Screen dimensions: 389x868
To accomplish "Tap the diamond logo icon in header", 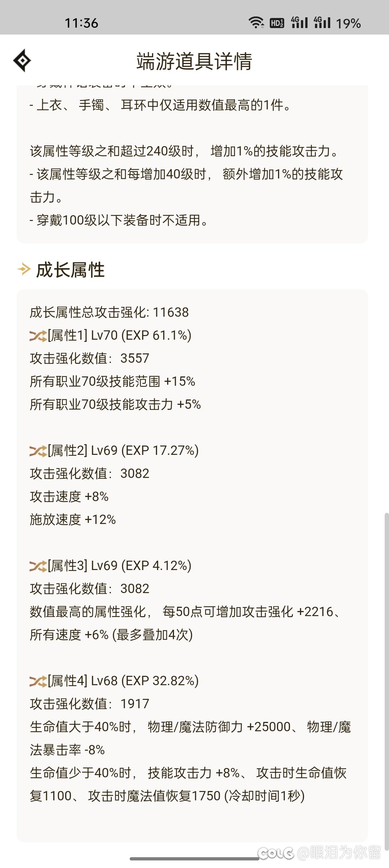I will coord(22,60).
